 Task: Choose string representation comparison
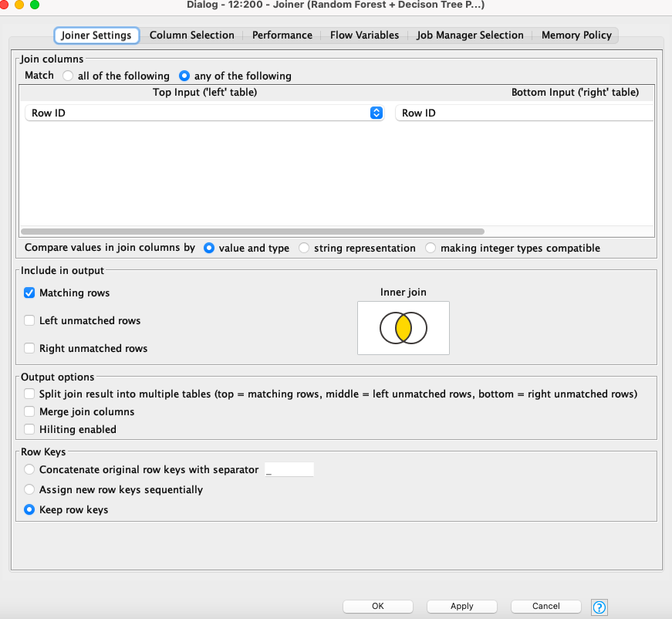click(304, 248)
